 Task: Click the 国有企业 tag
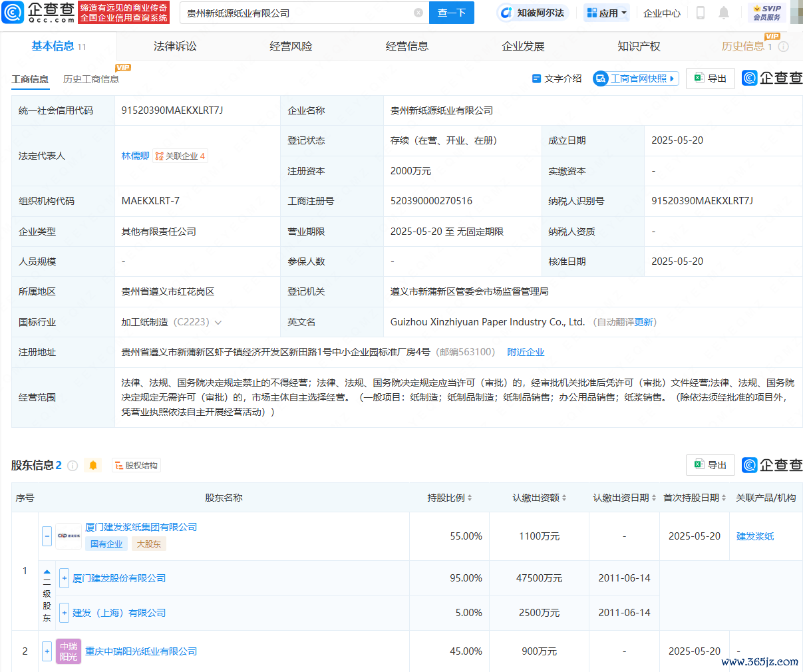[106, 544]
